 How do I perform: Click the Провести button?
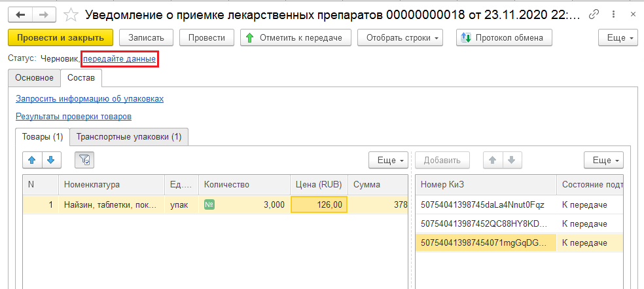207,37
